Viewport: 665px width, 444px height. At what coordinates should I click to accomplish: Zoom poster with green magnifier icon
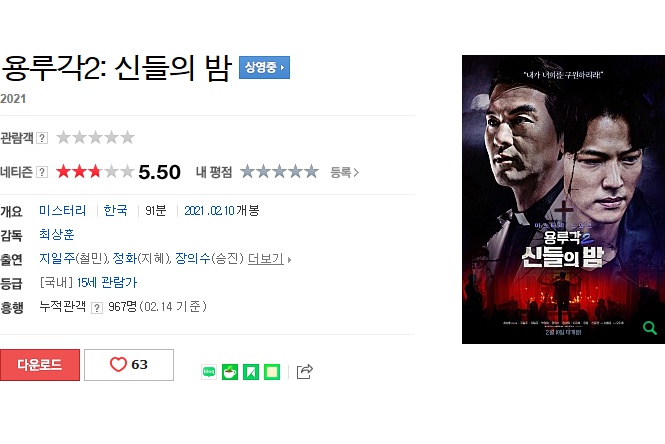click(649, 327)
